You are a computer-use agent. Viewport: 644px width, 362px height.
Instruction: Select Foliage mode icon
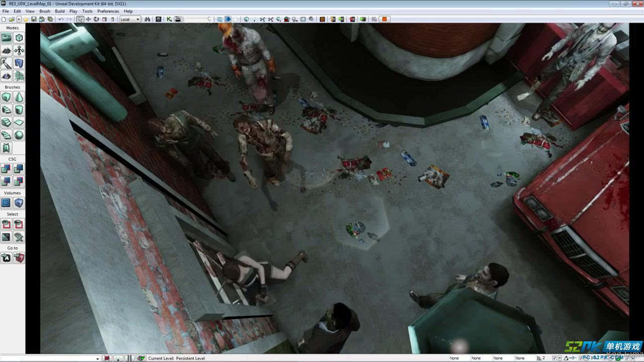tap(19, 76)
